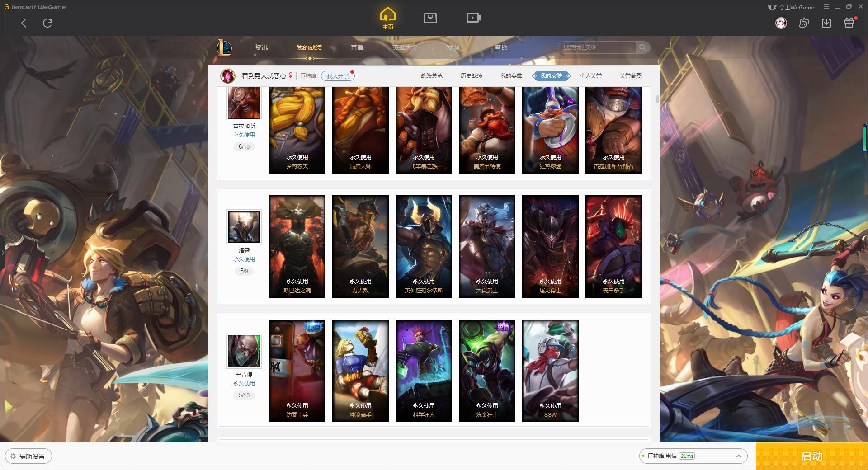
Task: Open 屠龙勇士 skin card
Action: pos(550,246)
